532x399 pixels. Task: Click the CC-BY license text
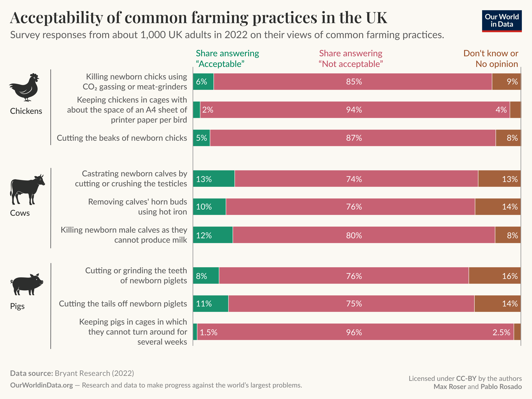click(466, 379)
